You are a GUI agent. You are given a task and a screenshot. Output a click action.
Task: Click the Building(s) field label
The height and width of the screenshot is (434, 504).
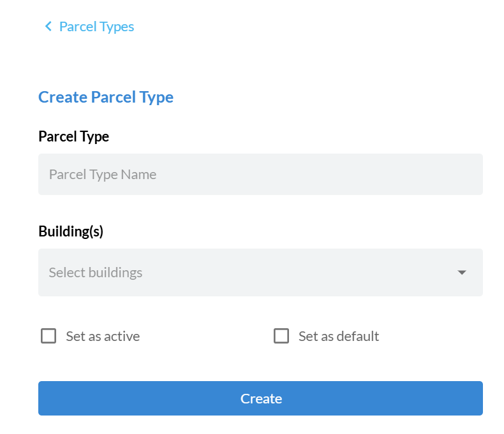71,231
